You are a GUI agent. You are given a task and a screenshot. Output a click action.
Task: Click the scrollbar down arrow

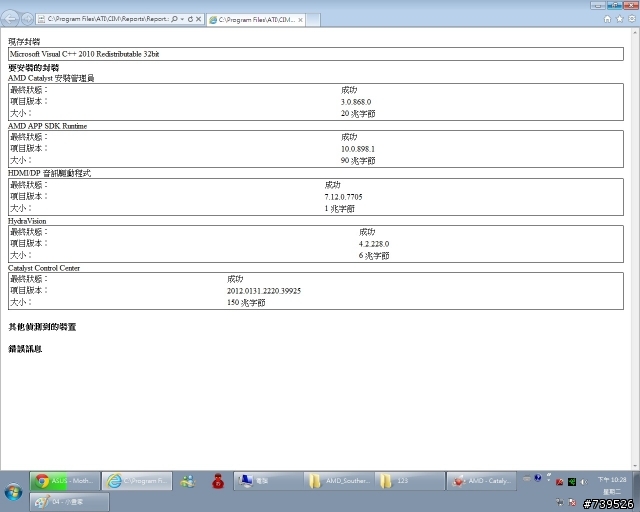pos(636,466)
